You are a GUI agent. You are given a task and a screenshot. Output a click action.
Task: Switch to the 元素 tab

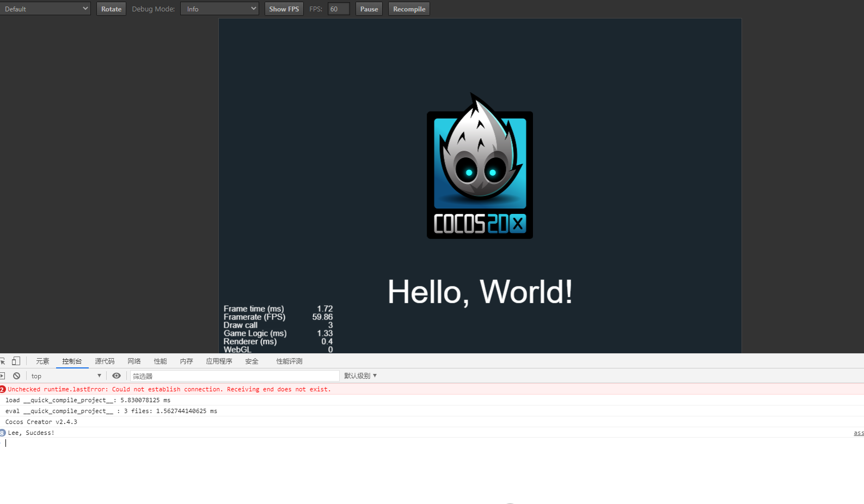[x=42, y=361]
